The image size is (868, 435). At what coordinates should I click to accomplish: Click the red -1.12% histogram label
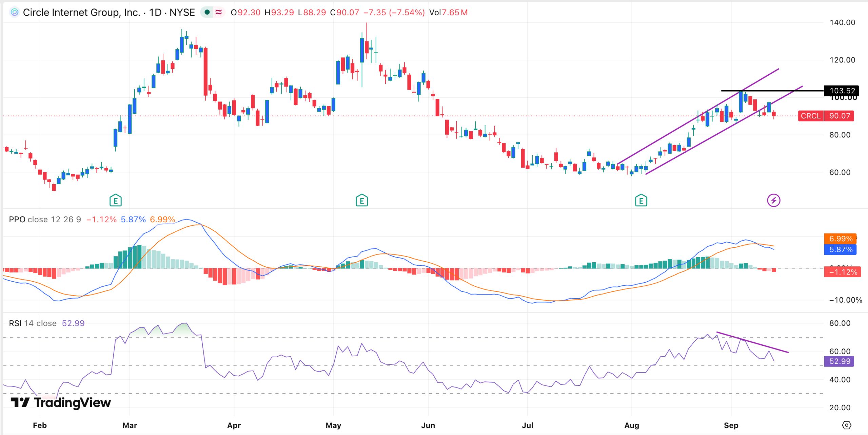pos(842,272)
